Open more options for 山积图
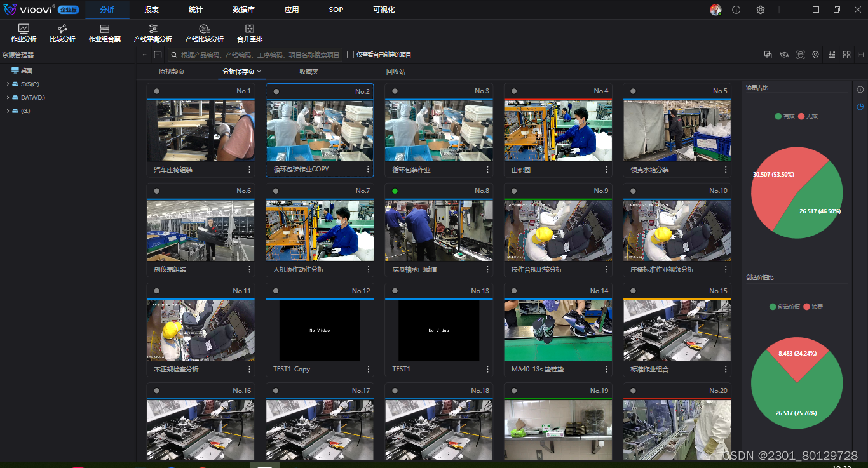Screen dimensions: 868x468 tap(607, 170)
